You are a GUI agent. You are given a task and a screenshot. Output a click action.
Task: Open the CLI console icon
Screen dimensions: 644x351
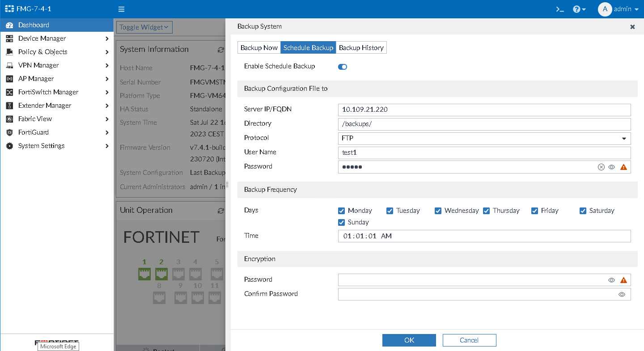pyautogui.click(x=560, y=9)
